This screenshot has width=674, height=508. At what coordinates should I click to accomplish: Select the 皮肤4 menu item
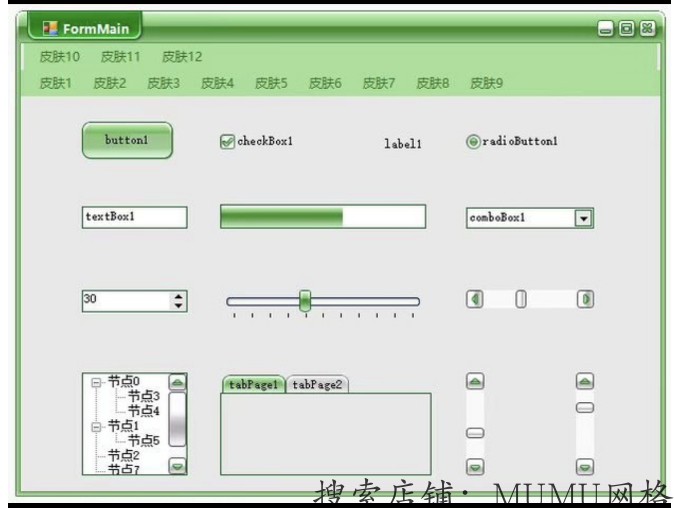[218, 83]
